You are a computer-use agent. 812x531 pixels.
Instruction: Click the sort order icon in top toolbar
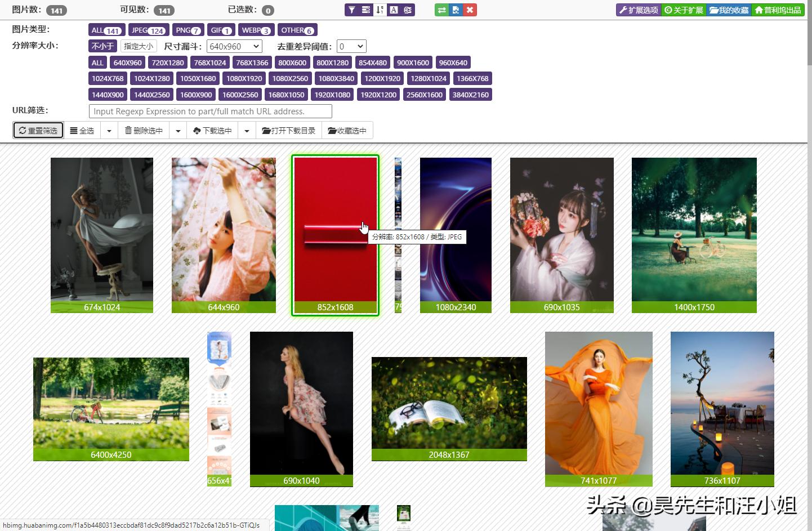(x=380, y=10)
